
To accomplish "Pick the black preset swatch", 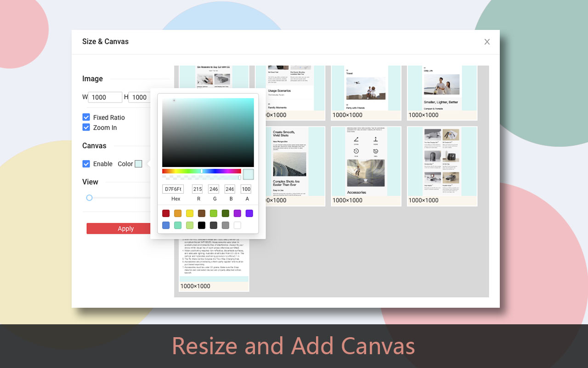I will [202, 225].
